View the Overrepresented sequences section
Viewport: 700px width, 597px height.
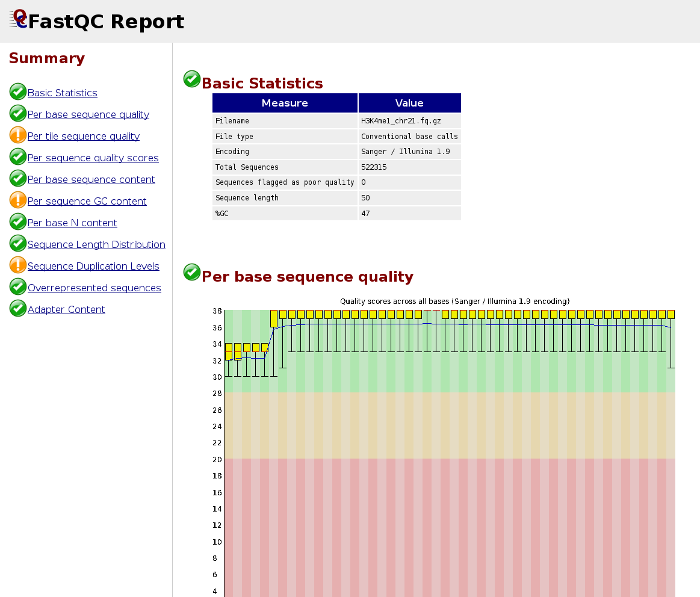[x=94, y=288]
